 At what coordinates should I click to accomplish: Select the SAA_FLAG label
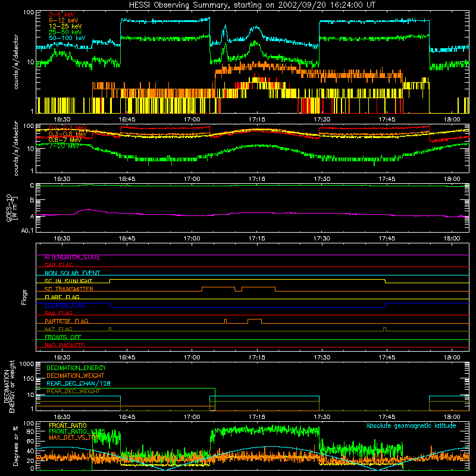pos(58,313)
